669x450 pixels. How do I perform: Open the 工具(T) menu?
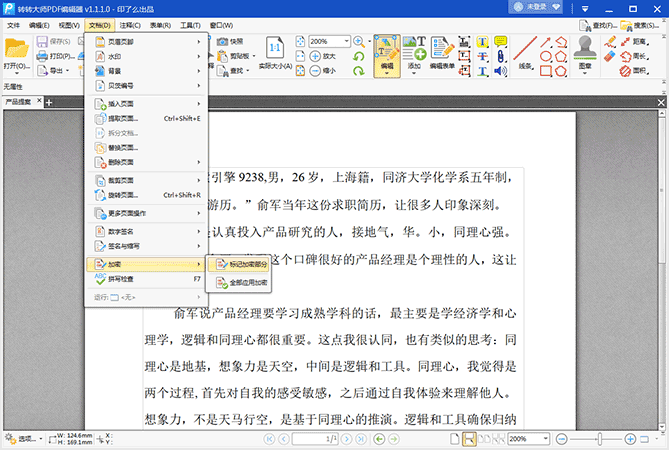pos(190,26)
